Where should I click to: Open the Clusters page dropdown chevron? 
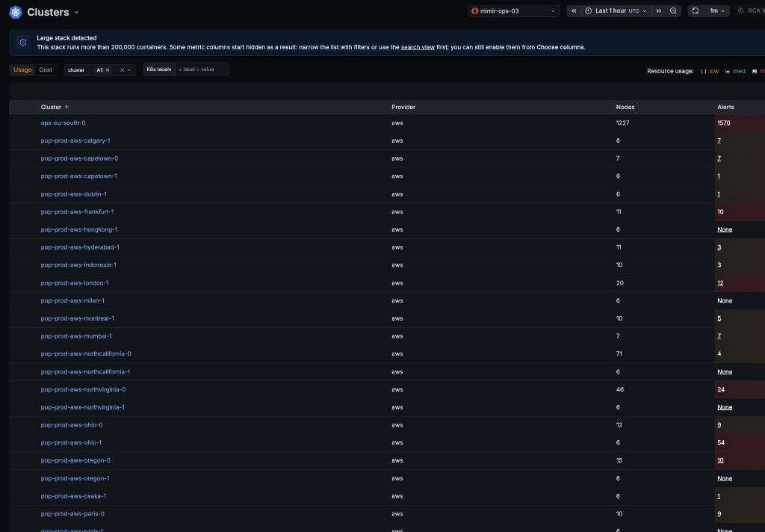76,13
